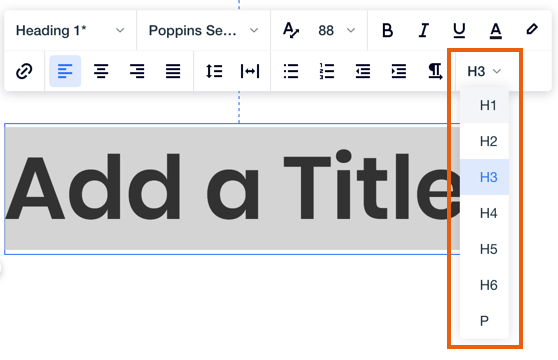Screen dimensions: 558x360
Task: Toggle numbered list
Action: 327,71
